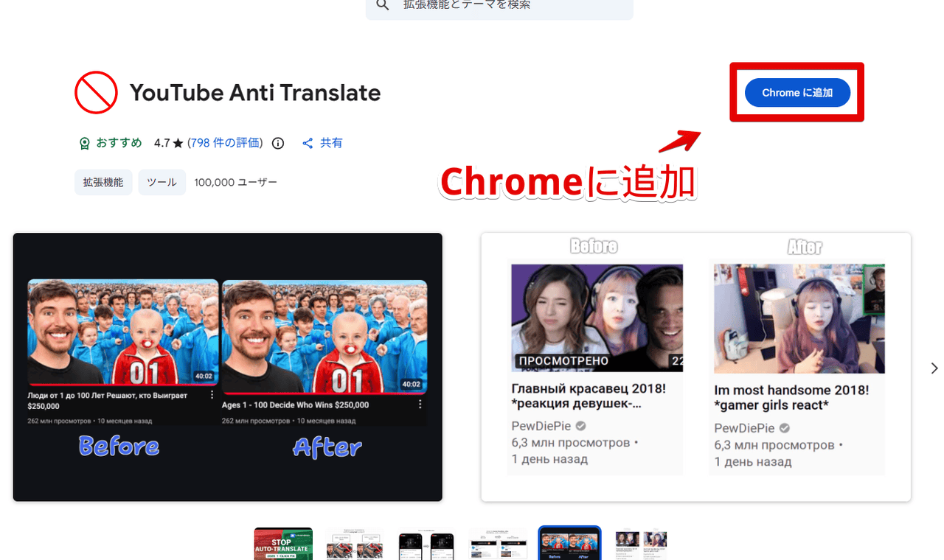Select the fourth screenshot thumbnail
The image size is (944, 560).
(498, 544)
